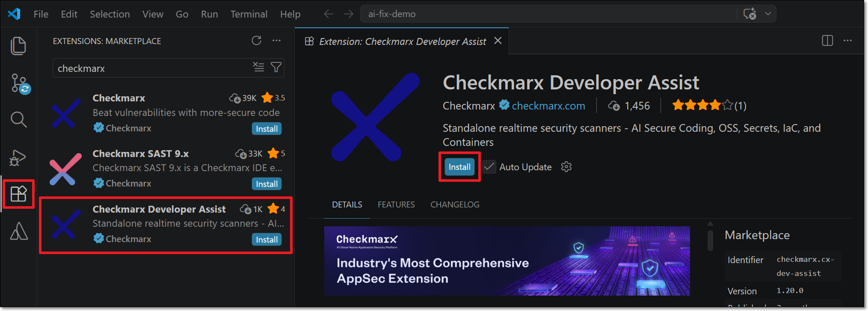The image size is (868, 311).
Task: Open the Source Control view
Action: tap(20, 83)
